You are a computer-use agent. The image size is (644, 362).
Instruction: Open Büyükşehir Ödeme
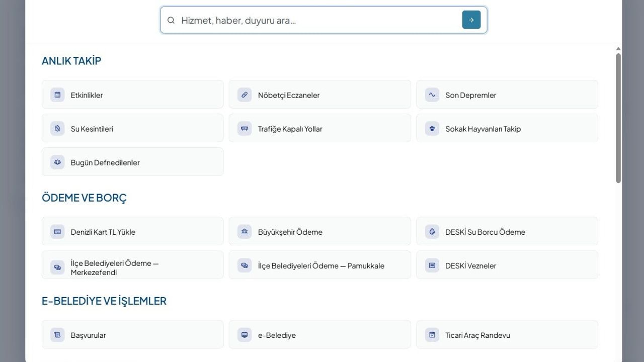320,231
